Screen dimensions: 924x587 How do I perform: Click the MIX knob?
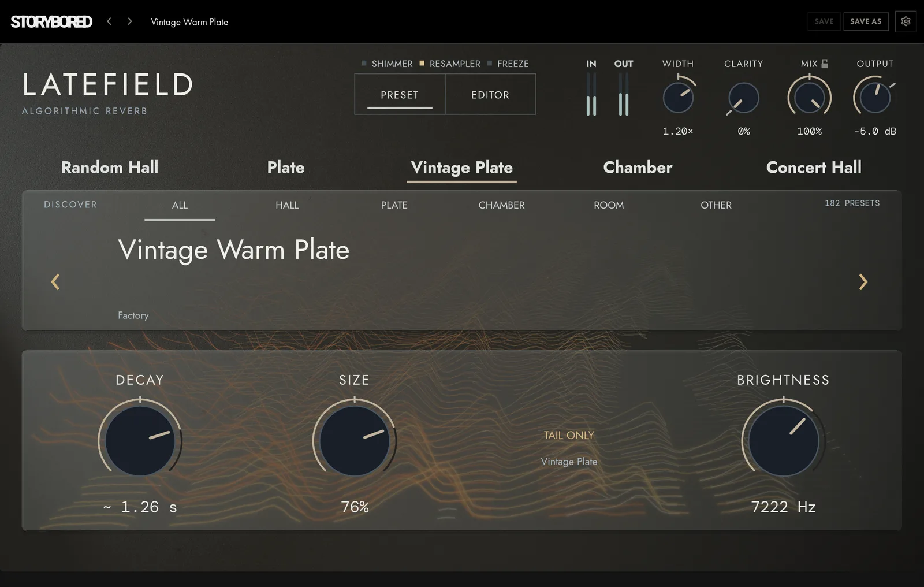pyautogui.click(x=809, y=97)
